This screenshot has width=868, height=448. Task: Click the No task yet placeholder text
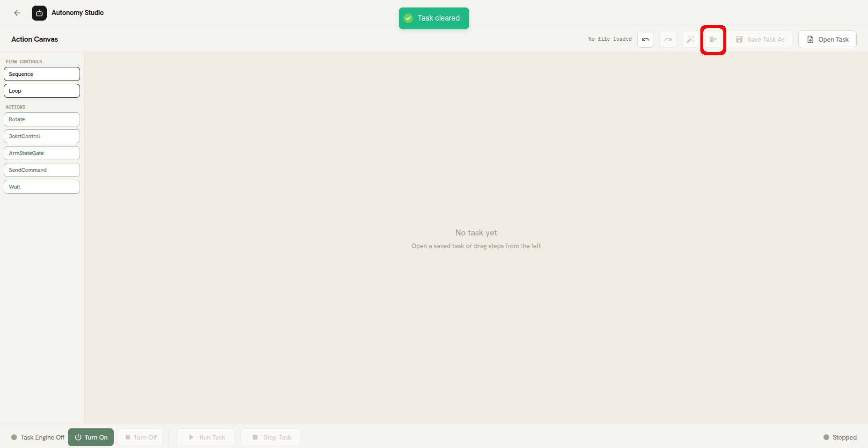pyautogui.click(x=476, y=233)
